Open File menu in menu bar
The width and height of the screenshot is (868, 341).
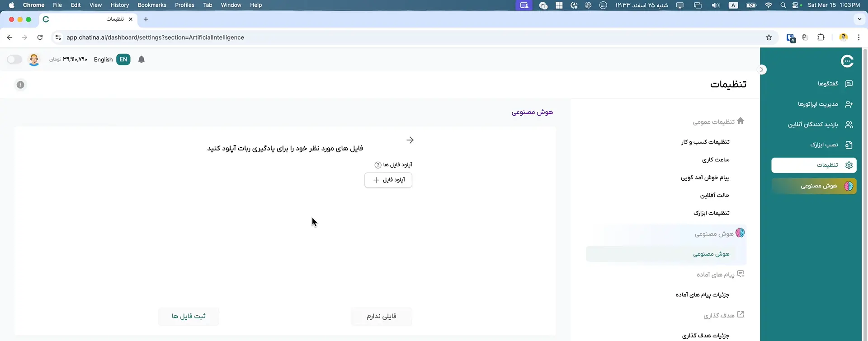pos(57,5)
